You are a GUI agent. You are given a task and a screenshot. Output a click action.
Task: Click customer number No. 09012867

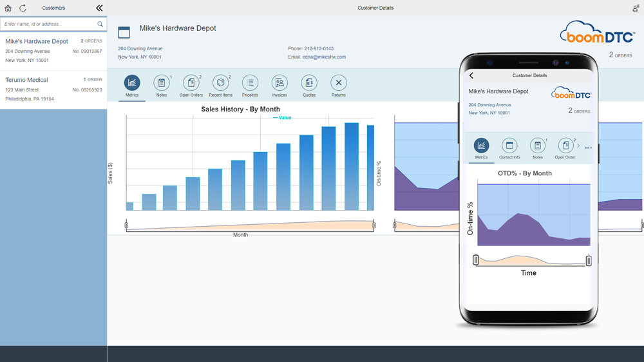click(x=87, y=52)
